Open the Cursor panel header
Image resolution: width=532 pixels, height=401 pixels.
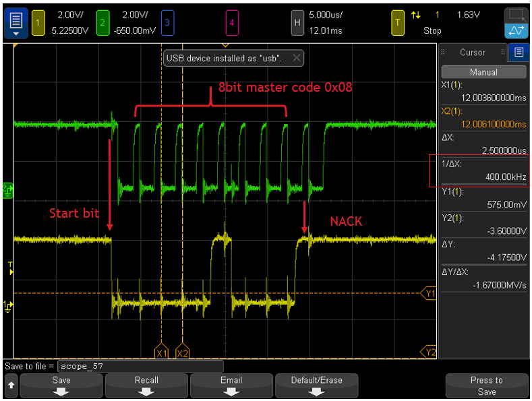tap(473, 52)
